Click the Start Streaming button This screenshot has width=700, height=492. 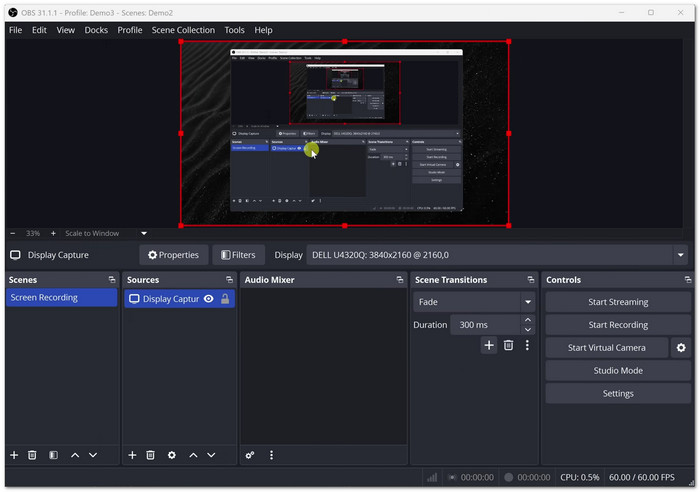pos(618,302)
